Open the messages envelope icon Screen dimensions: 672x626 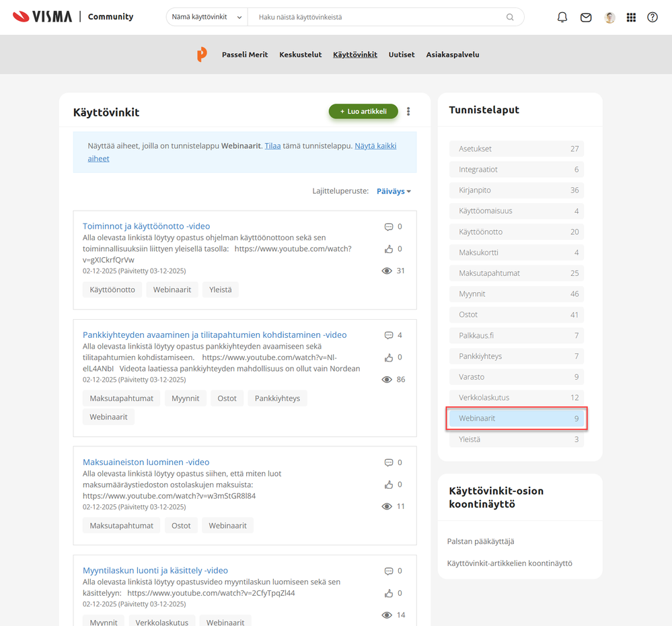pos(585,17)
